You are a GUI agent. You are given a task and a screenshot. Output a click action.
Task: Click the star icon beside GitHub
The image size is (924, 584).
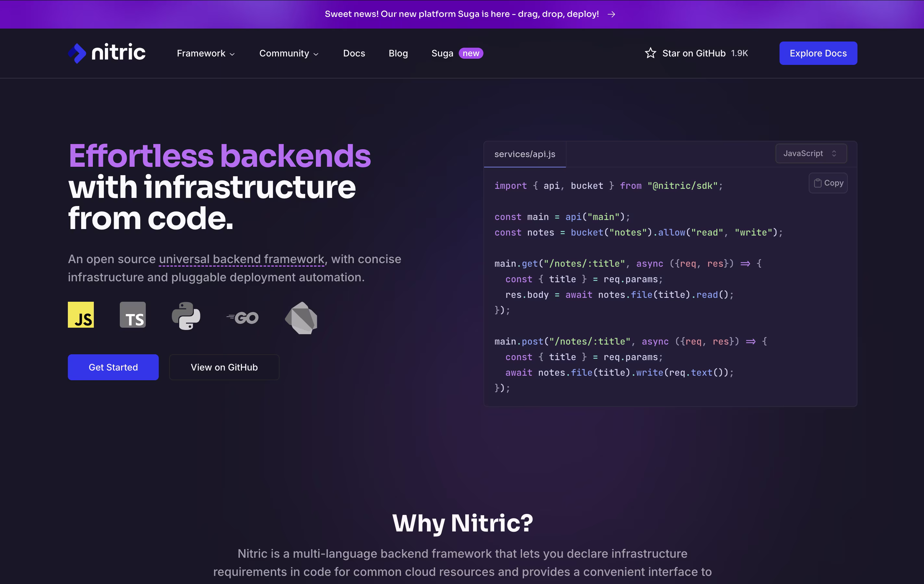650,53
